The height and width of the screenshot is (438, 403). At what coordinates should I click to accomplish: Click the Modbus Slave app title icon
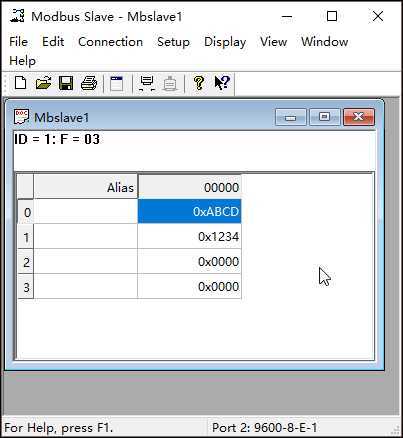click(17, 16)
